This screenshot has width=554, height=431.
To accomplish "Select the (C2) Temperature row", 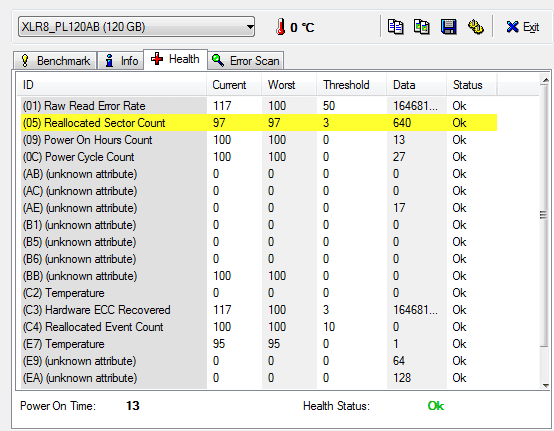I will click(259, 293).
